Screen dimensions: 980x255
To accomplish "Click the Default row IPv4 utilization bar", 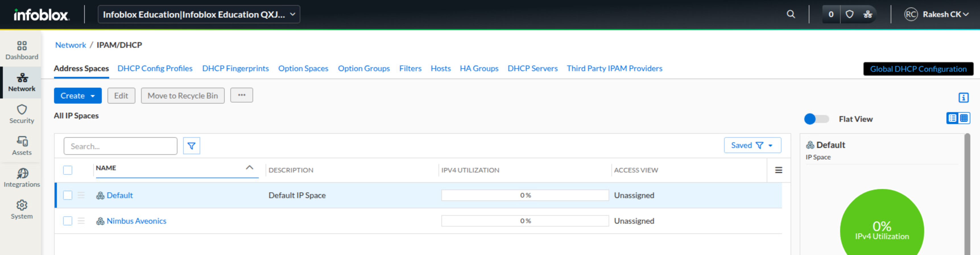I will click(525, 195).
